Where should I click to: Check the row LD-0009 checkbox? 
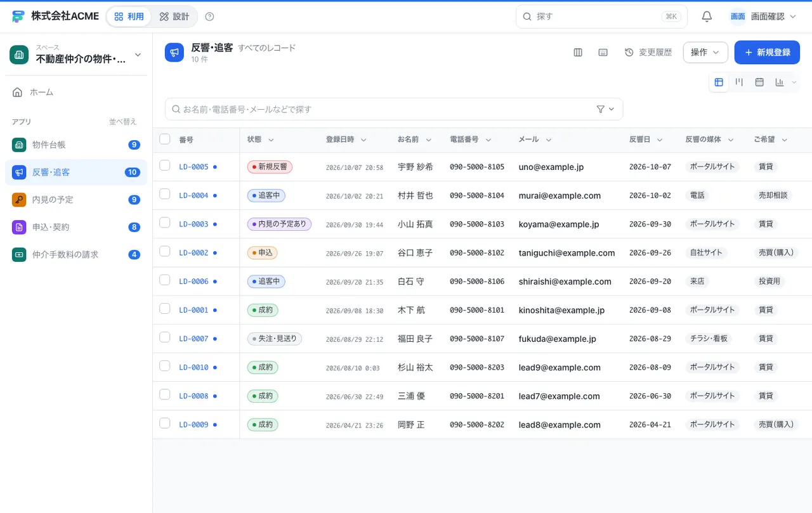click(165, 423)
